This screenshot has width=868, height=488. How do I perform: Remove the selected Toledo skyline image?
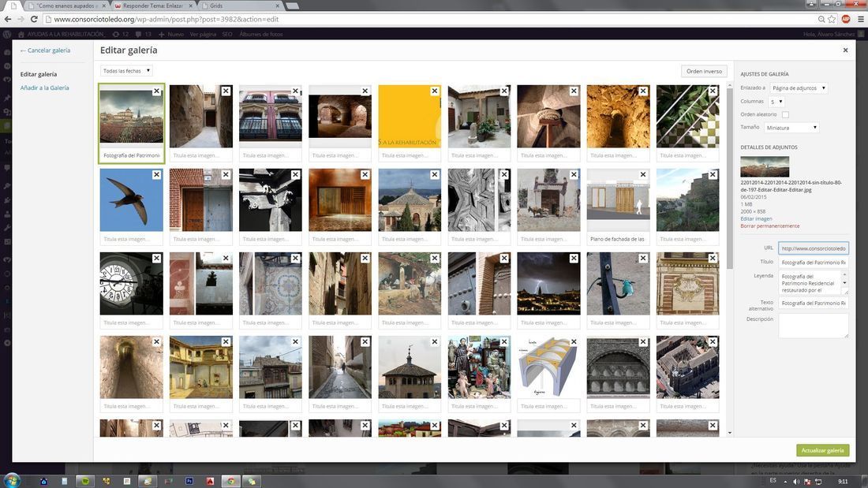(x=157, y=91)
